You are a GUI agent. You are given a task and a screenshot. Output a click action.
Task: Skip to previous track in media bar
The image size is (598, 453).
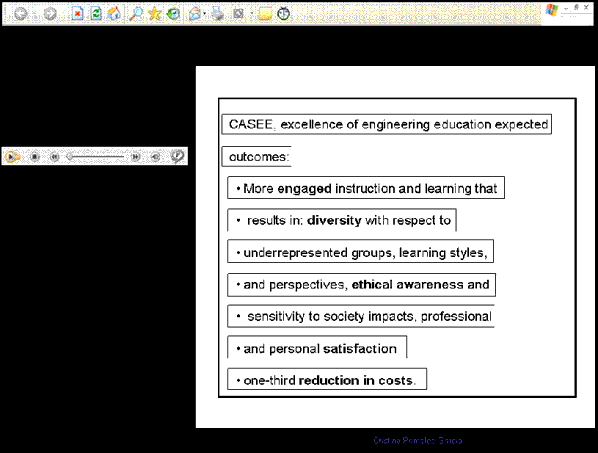(x=55, y=156)
